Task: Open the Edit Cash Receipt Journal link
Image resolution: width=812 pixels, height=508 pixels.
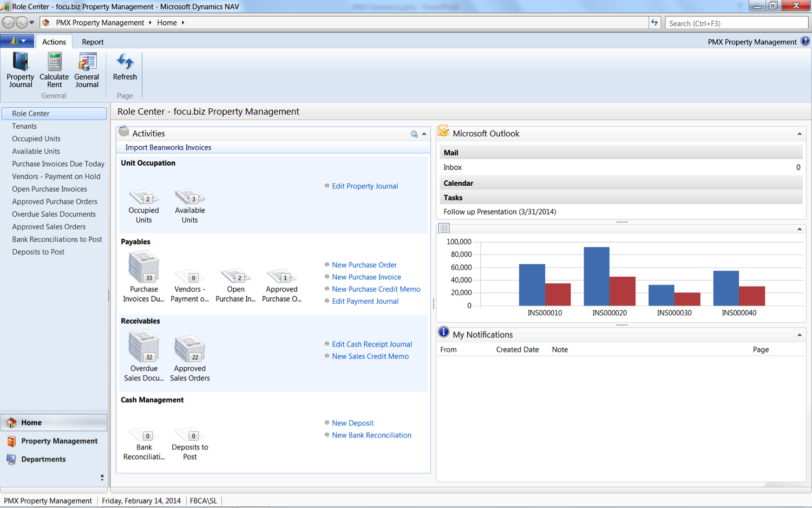Action: tap(372, 344)
